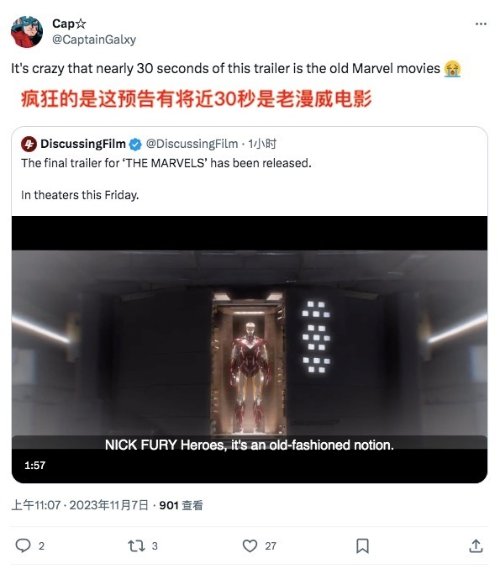
Task: Click the DiscussingFilm logo avatar
Action: tap(29, 144)
